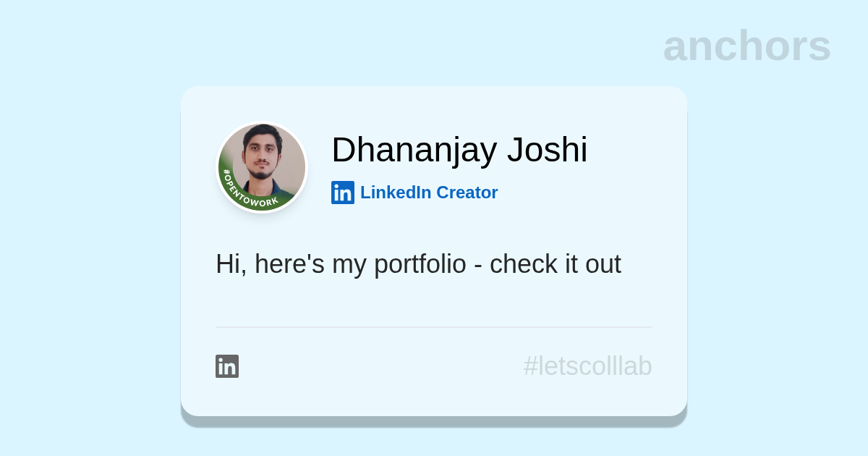The image size is (868, 456).
Task: Click the card footer between icon and hashtag
Action: pos(376,366)
